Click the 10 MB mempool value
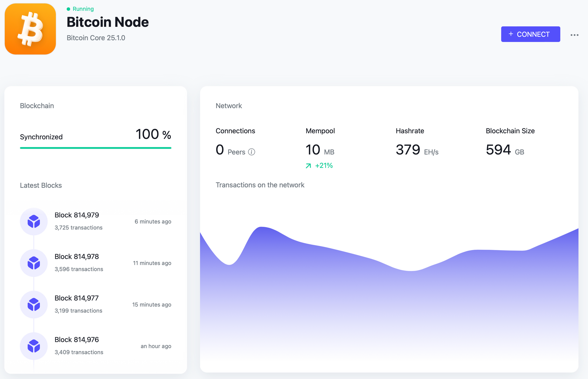The width and height of the screenshot is (588, 379). coord(320,150)
